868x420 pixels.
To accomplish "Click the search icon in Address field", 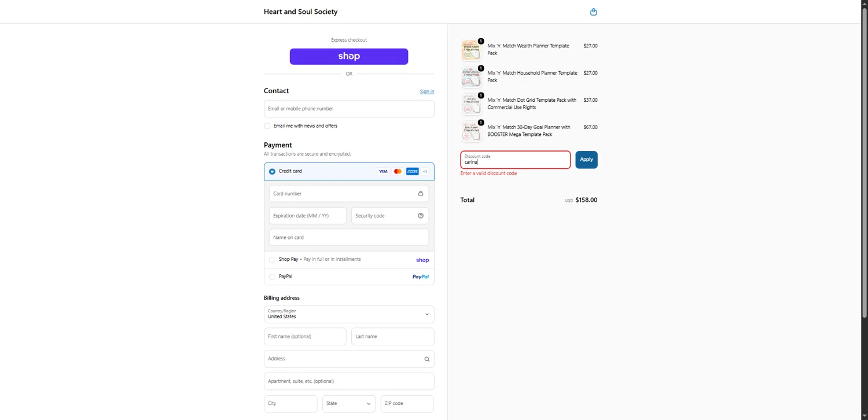I will (x=427, y=359).
